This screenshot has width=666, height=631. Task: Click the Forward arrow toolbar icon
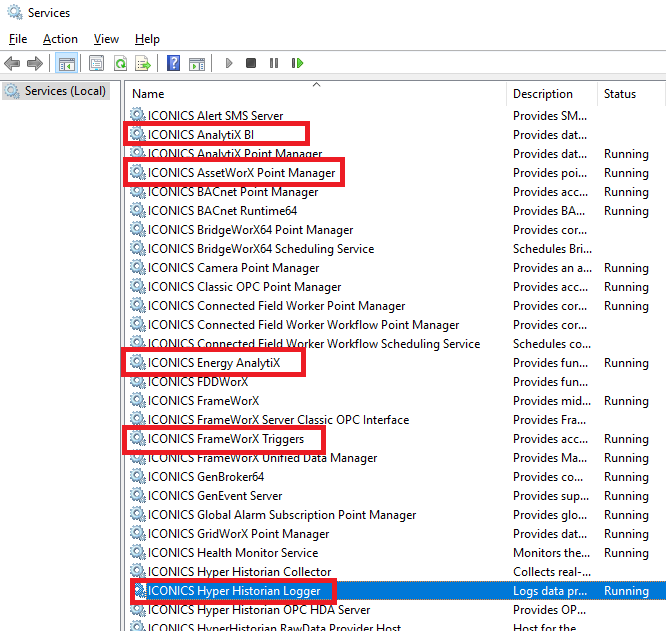coord(35,63)
